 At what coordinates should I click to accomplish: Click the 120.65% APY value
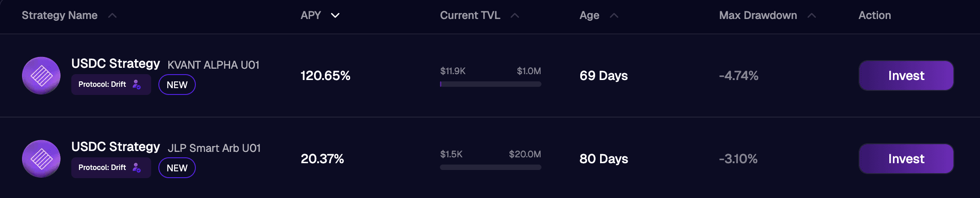click(x=325, y=76)
